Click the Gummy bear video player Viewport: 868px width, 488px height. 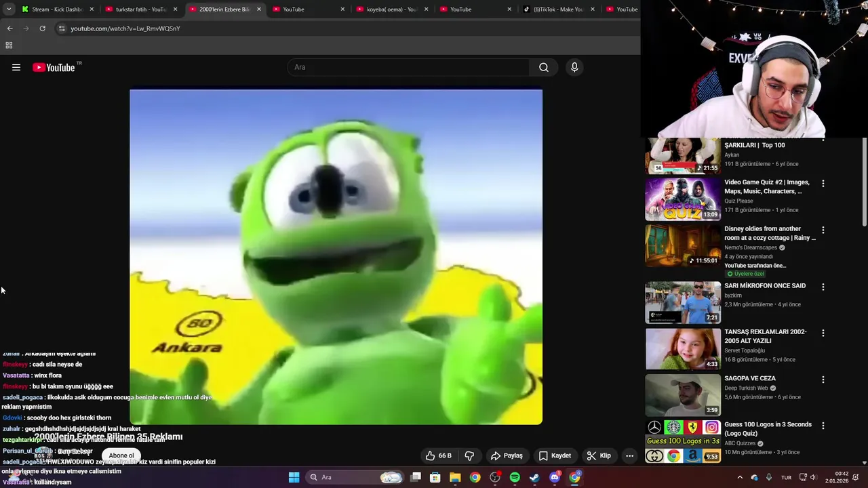[x=336, y=257]
